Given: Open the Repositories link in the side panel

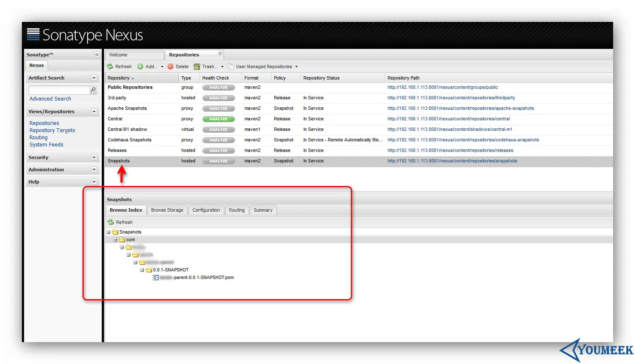Looking at the screenshot, I should pyautogui.click(x=44, y=123).
